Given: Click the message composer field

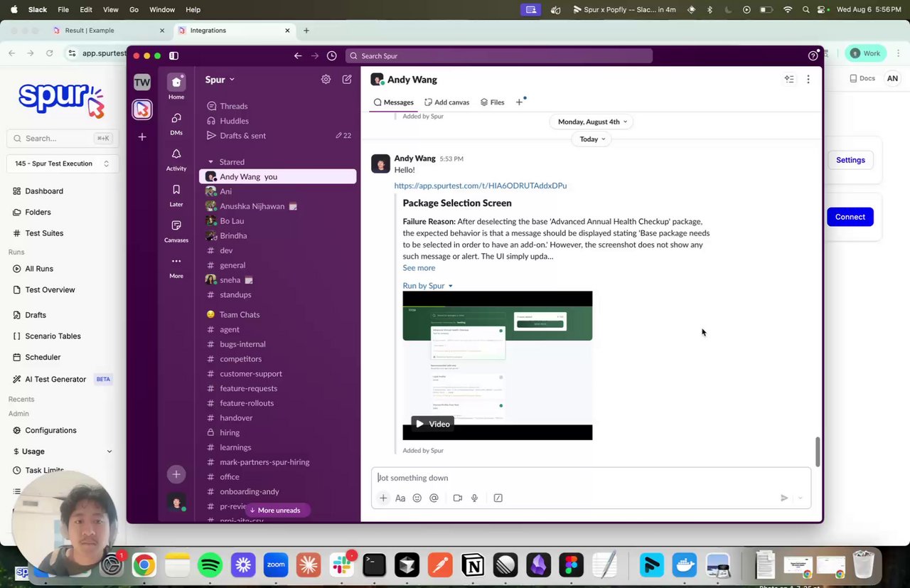Looking at the screenshot, I should pos(591,478).
